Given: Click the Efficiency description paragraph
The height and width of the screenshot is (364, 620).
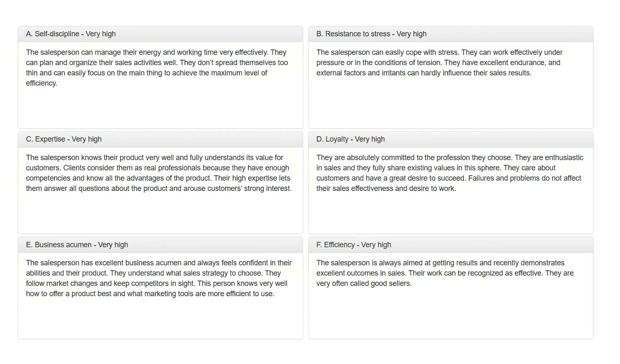Looking at the screenshot, I should click(x=445, y=273).
